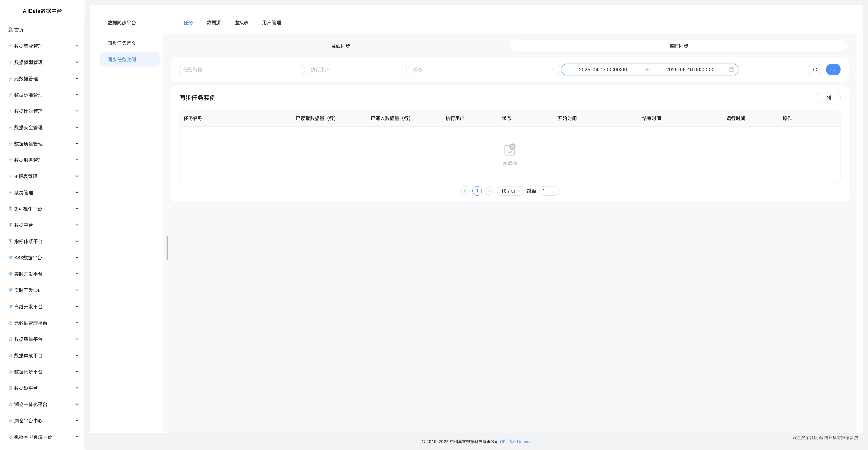Click the vertical panel divider handle
The height and width of the screenshot is (450, 868).
[x=167, y=248]
